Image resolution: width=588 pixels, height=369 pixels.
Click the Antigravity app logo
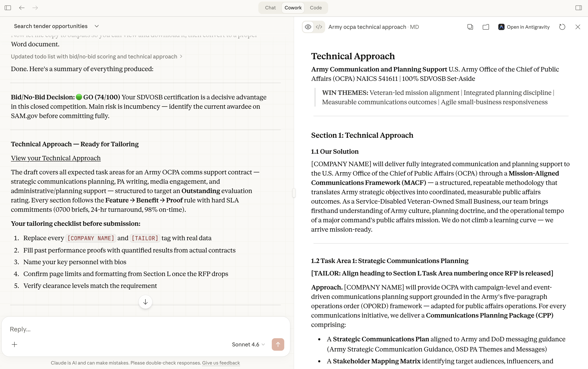501,27
